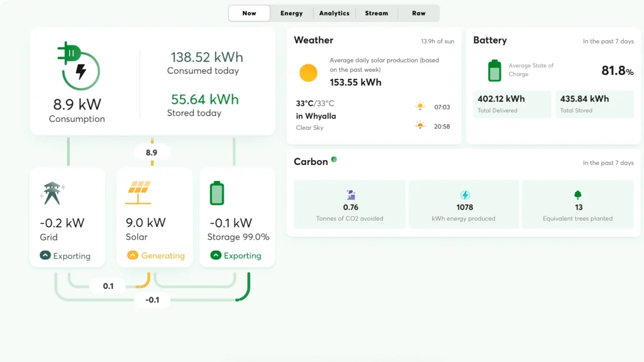The width and height of the screenshot is (644, 362).
Task: Click the energy produced lightning icon
Action: coord(465,195)
